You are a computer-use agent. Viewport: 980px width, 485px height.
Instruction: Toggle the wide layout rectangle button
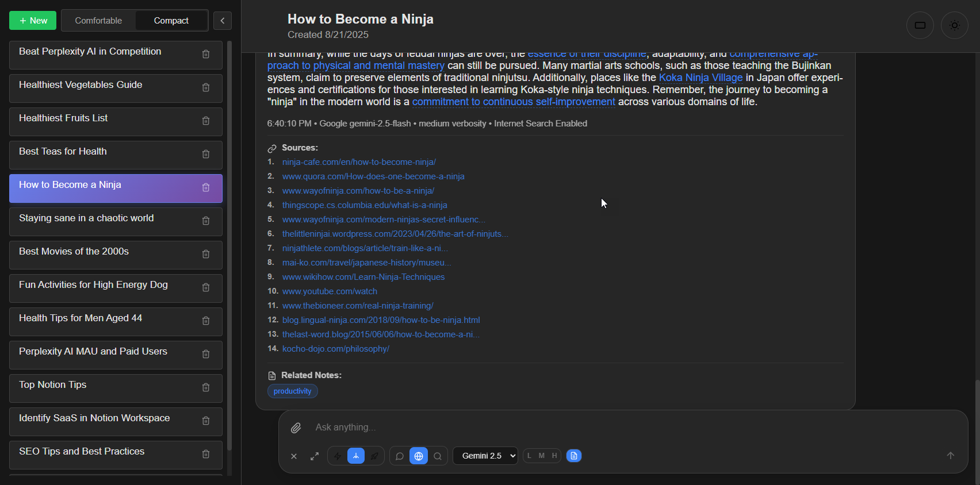click(x=920, y=25)
